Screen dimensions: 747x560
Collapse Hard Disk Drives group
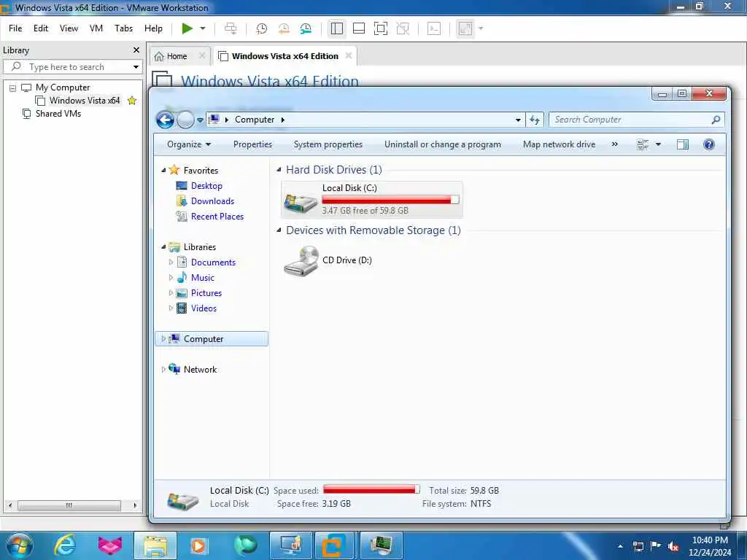[x=279, y=170]
